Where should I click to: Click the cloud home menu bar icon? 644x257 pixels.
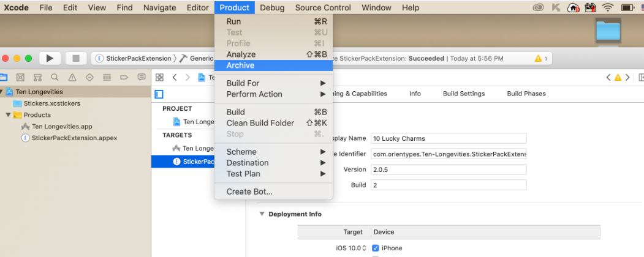[573, 7]
